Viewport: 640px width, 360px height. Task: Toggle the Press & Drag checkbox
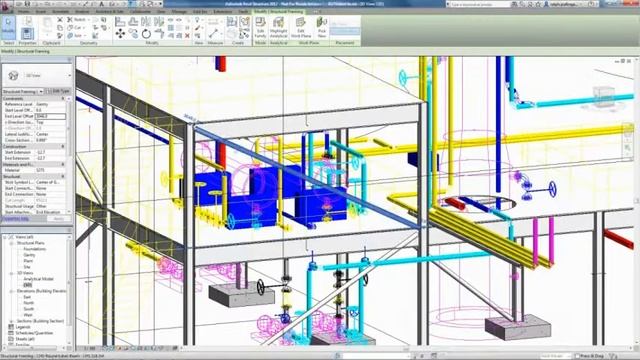tap(577, 356)
